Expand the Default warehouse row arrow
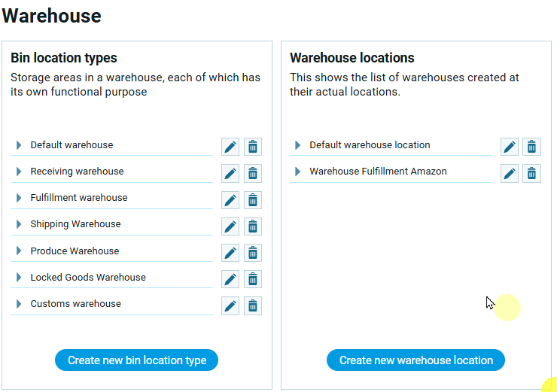This screenshot has height=392, width=557. pyautogui.click(x=19, y=145)
